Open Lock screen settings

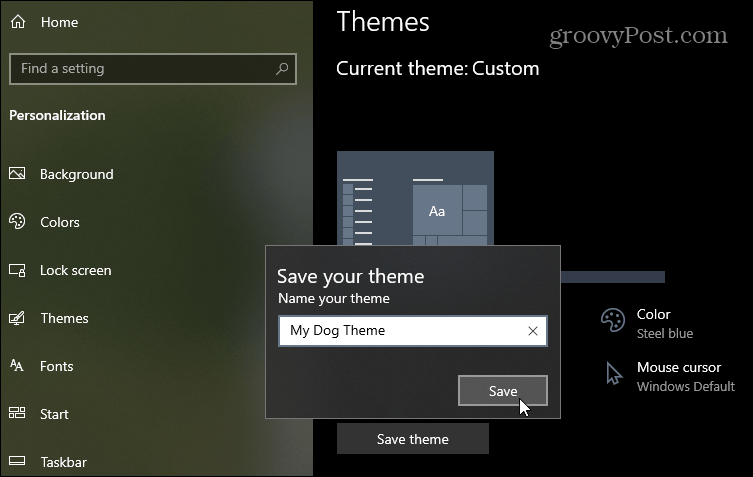[x=75, y=270]
